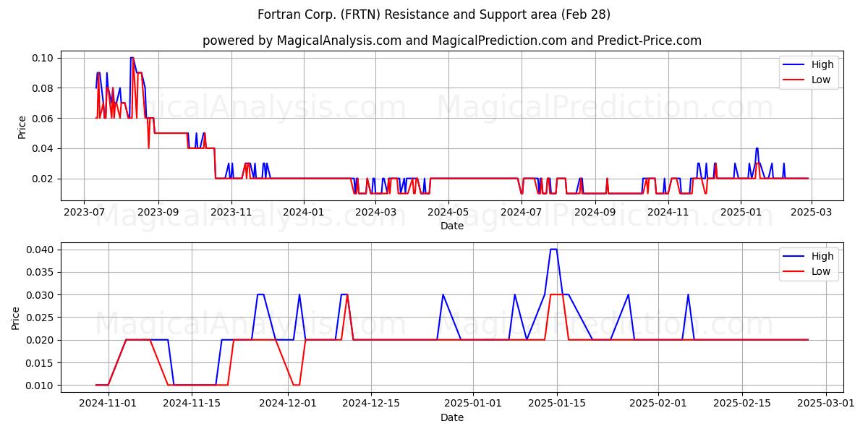Click the 'Date' axis label under the lower chart
The width and height of the screenshot is (868, 434).
(452, 417)
